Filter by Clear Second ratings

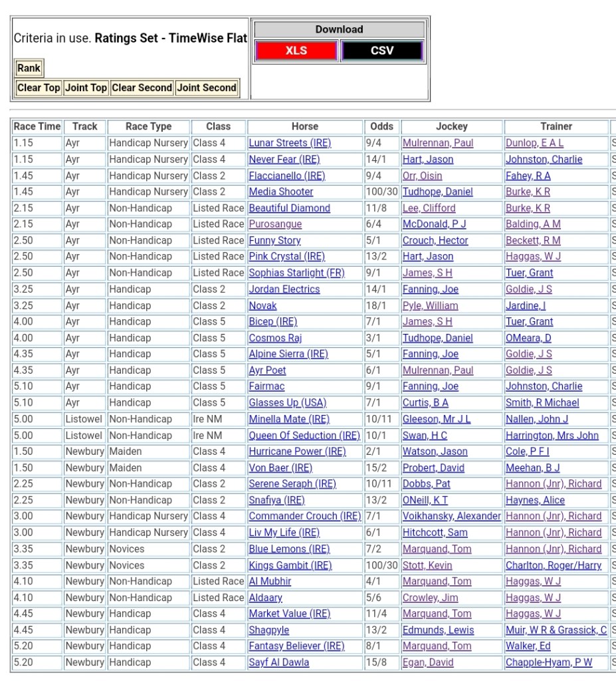tap(142, 88)
